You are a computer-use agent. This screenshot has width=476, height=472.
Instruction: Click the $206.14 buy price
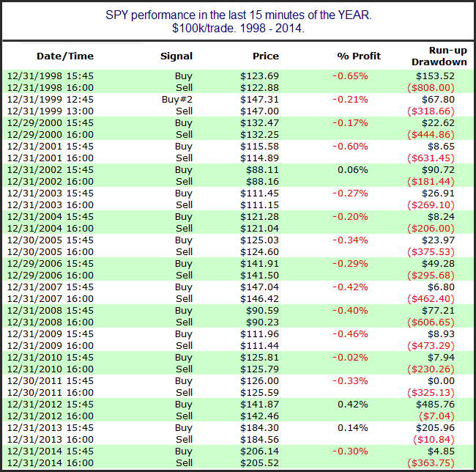click(x=259, y=451)
